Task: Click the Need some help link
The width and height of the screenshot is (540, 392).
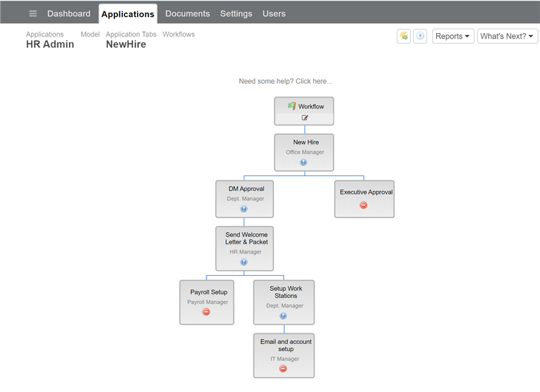Action: click(x=286, y=81)
